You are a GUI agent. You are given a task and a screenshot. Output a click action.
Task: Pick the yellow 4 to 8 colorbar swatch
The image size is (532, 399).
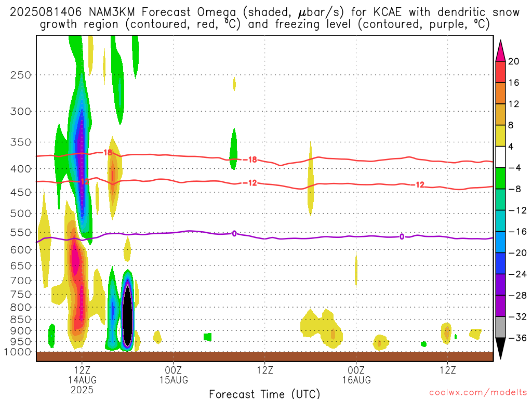[x=500, y=136]
